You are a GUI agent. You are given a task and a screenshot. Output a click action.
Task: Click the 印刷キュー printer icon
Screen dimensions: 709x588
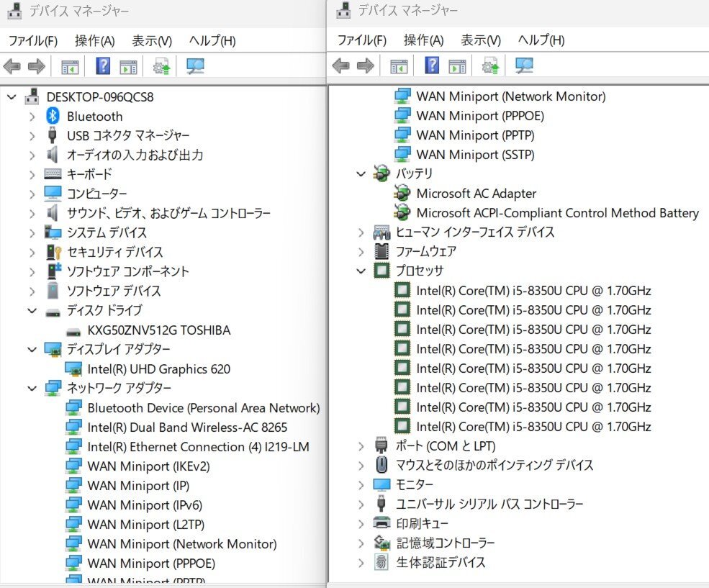381,523
